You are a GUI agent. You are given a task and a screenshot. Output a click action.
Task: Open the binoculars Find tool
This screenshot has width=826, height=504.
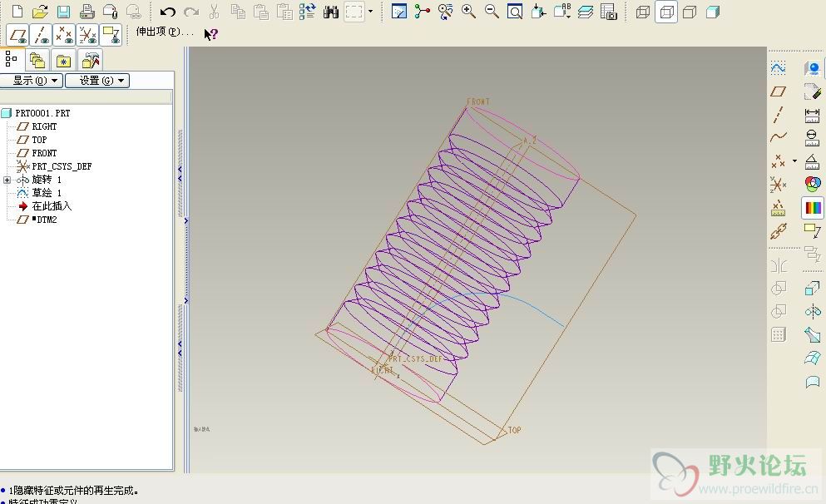(331, 12)
